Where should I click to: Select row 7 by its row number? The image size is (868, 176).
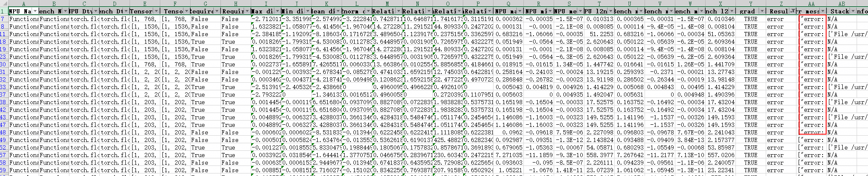4,19
